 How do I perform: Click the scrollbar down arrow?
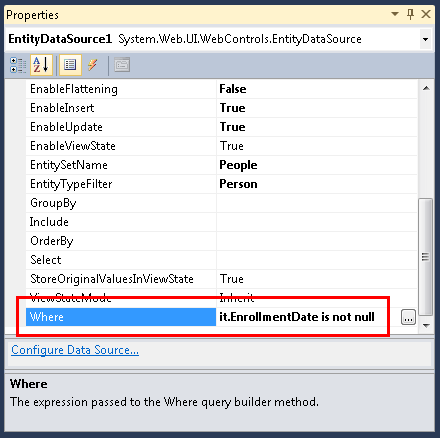click(x=426, y=325)
